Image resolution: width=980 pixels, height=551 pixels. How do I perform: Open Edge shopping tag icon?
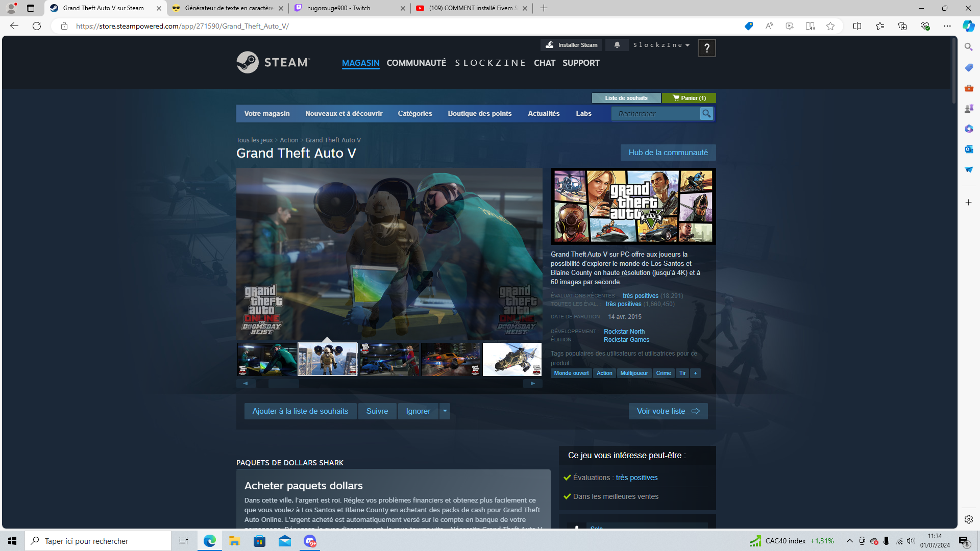pyautogui.click(x=749, y=26)
